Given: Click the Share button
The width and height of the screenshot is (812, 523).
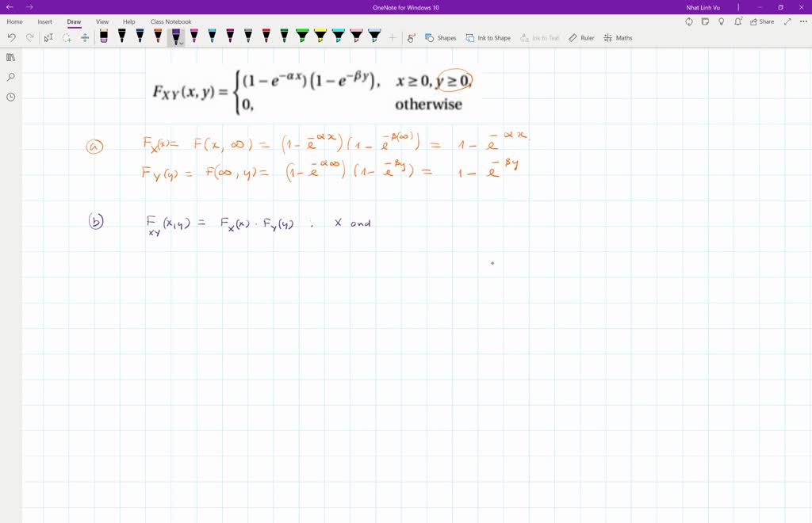Looking at the screenshot, I should click(x=763, y=21).
